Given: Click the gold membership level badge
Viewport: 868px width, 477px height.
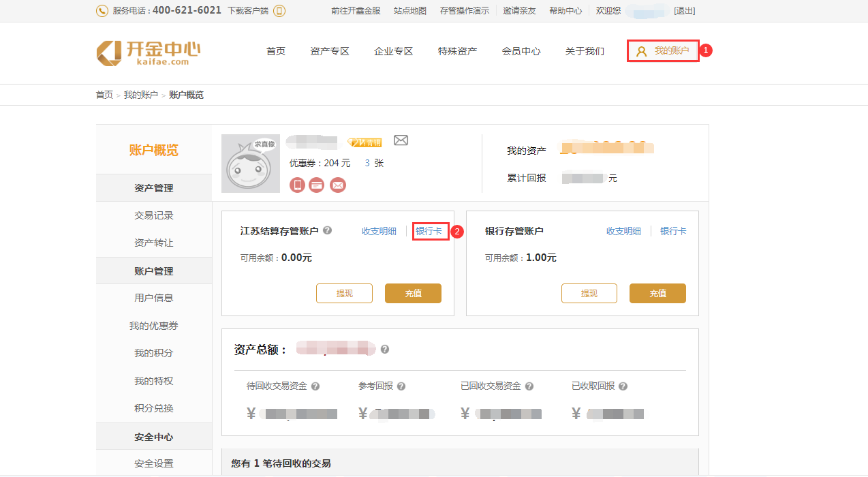Looking at the screenshot, I should 365,142.
